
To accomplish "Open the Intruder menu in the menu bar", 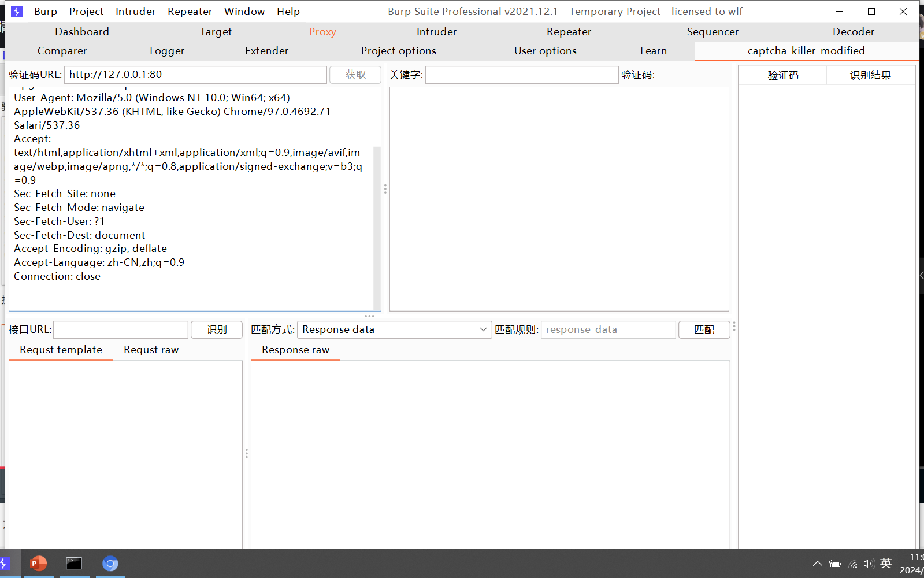I will pyautogui.click(x=135, y=12).
